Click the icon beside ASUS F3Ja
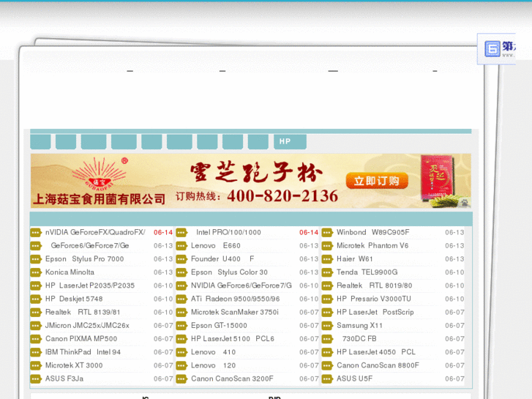 (x=36, y=379)
